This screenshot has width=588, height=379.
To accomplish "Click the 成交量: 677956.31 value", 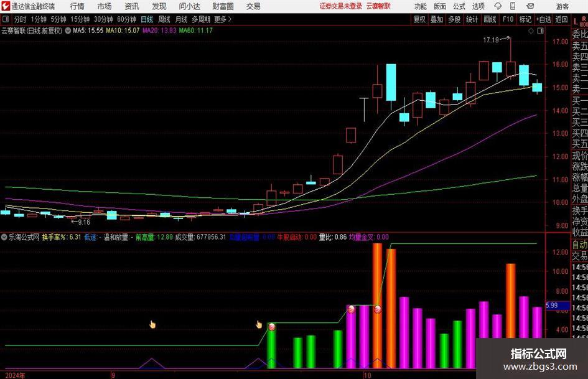I will click(201, 236).
